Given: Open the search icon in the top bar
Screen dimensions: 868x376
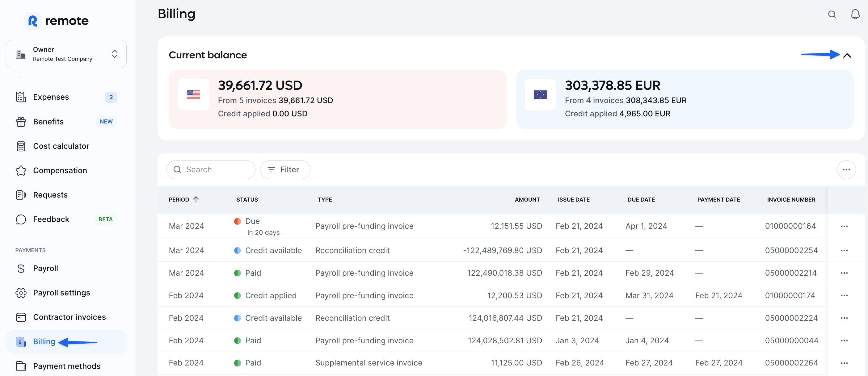Looking at the screenshot, I should [x=832, y=14].
